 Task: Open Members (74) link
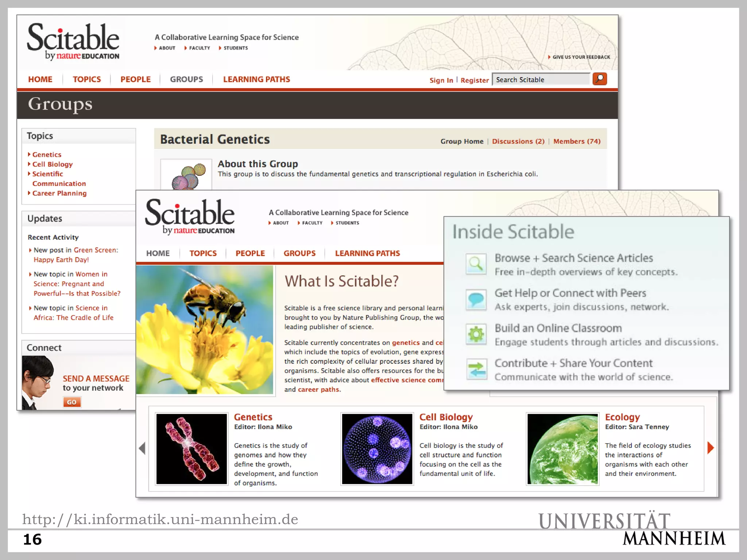point(577,141)
